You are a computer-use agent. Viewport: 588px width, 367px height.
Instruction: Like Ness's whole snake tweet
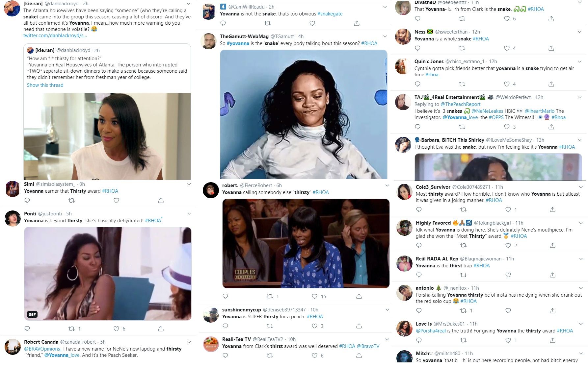coord(507,48)
